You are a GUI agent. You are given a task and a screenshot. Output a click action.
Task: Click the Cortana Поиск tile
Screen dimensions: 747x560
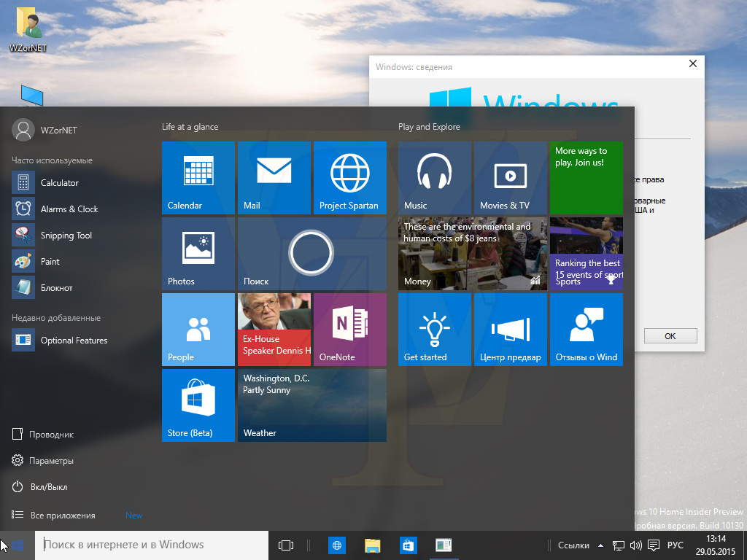click(x=312, y=254)
